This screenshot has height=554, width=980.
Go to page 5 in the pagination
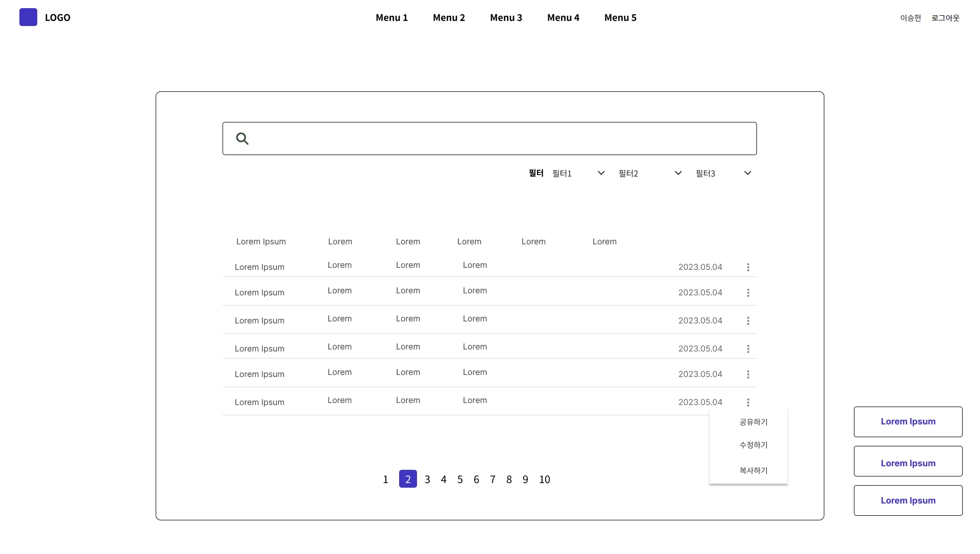460,479
